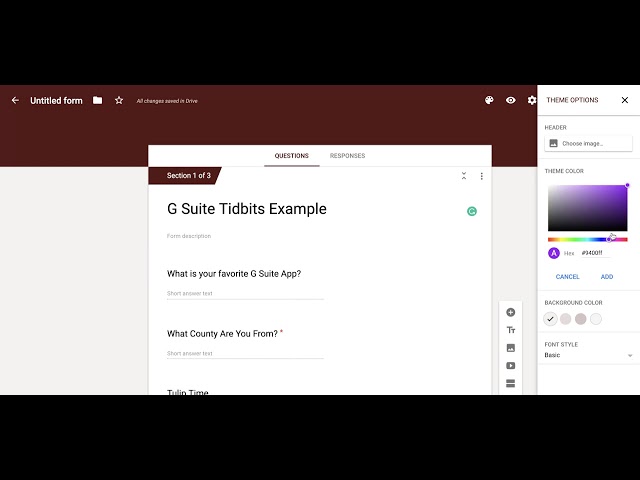
Task: Click inside the purple saturation color area
Action: pos(587,208)
